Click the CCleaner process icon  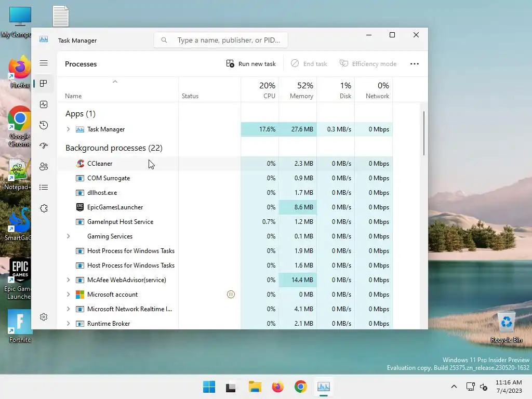[x=79, y=164]
